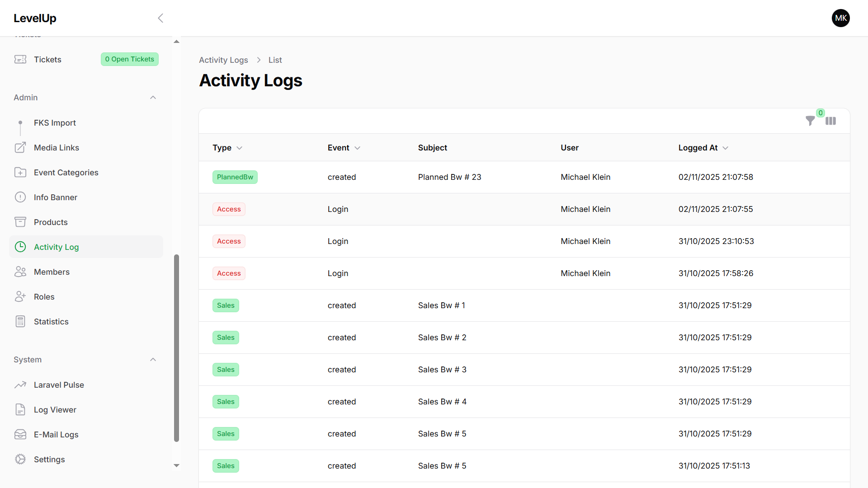Collapse the Admin navigation group
The height and width of the screenshot is (488, 868).
click(x=153, y=98)
